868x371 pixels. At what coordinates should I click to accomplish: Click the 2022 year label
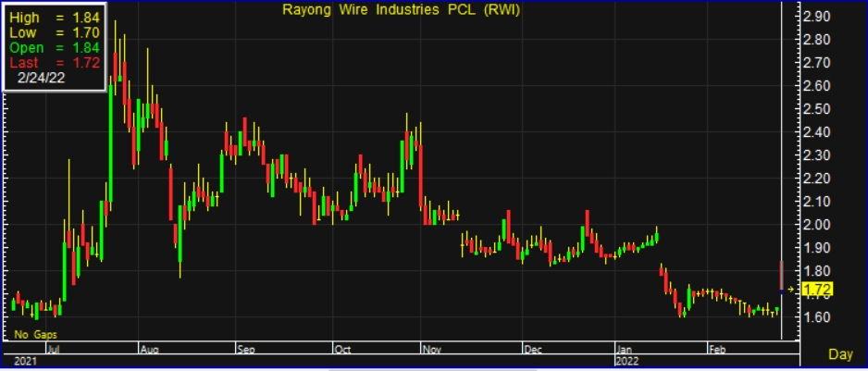click(x=627, y=361)
